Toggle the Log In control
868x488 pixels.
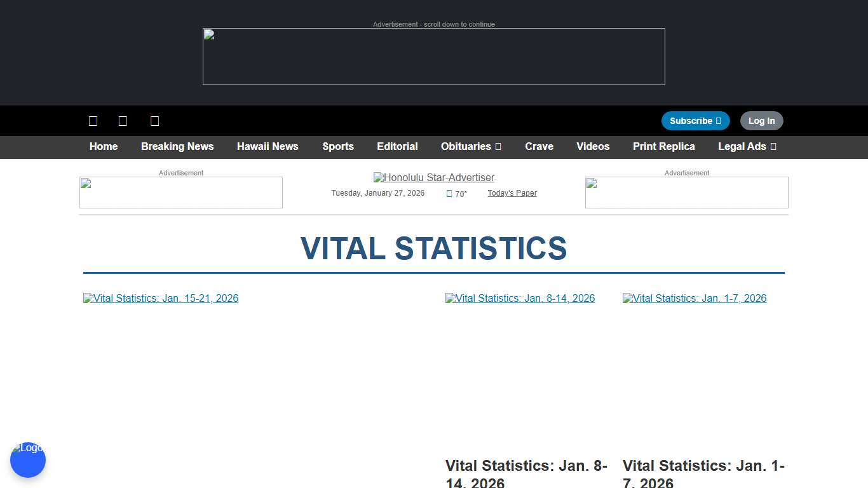click(761, 120)
